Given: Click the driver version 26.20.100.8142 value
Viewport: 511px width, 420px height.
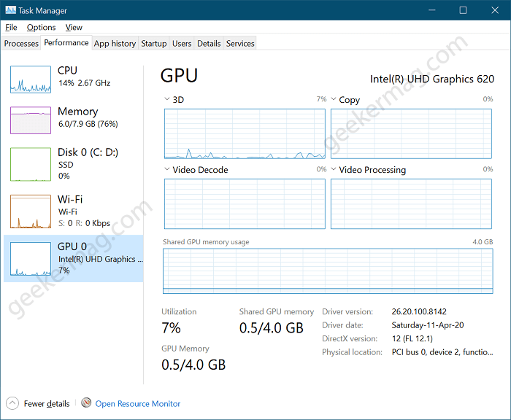Looking at the screenshot, I should pyautogui.click(x=419, y=311).
